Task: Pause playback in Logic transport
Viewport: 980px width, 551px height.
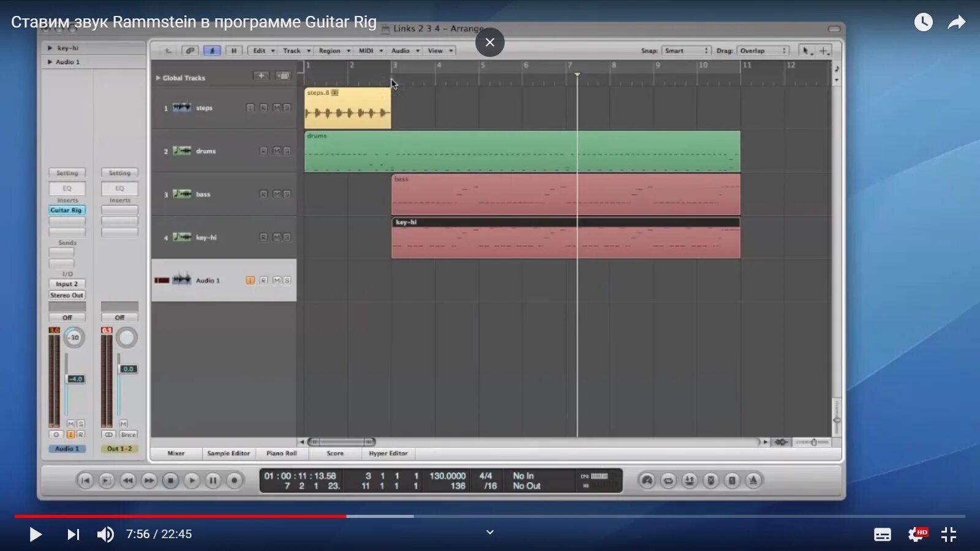Action: click(213, 481)
